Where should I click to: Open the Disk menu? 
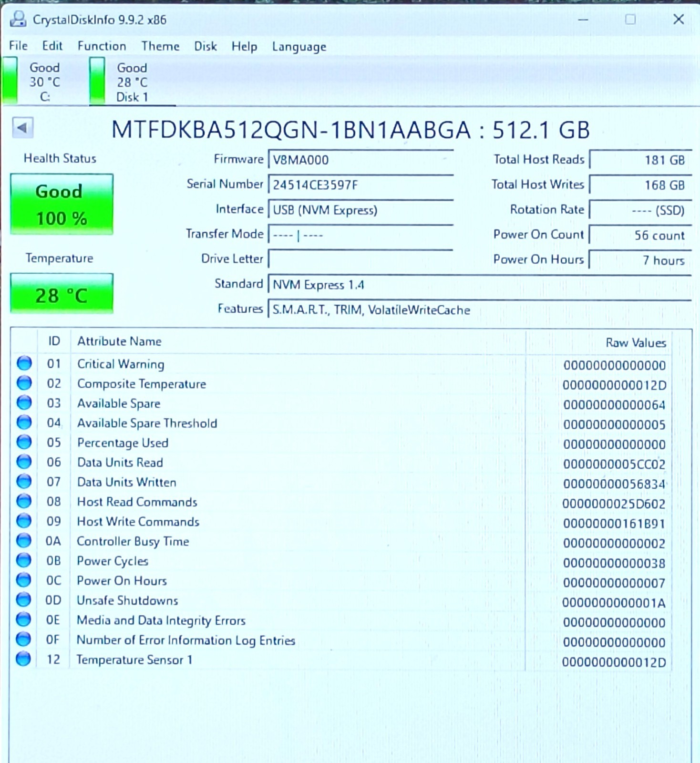(205, 46)
